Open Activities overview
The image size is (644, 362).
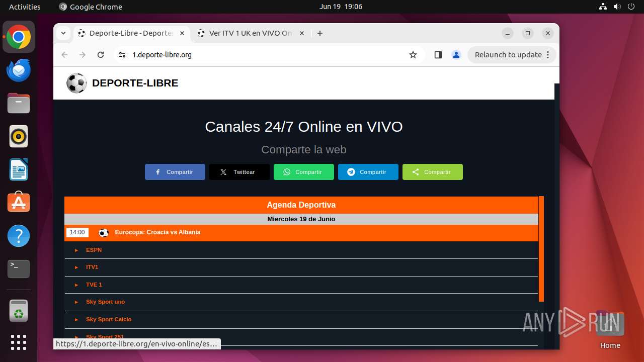(x=25, y=7)
